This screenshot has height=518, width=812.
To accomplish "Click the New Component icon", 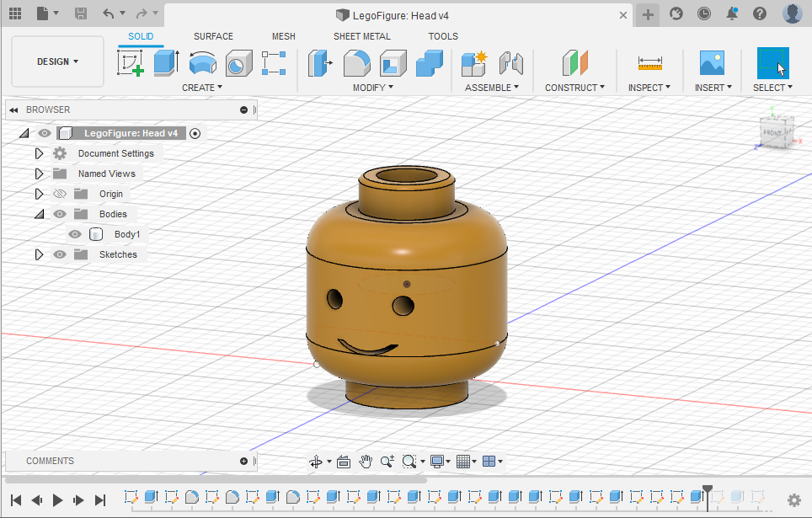I will 474,63.
